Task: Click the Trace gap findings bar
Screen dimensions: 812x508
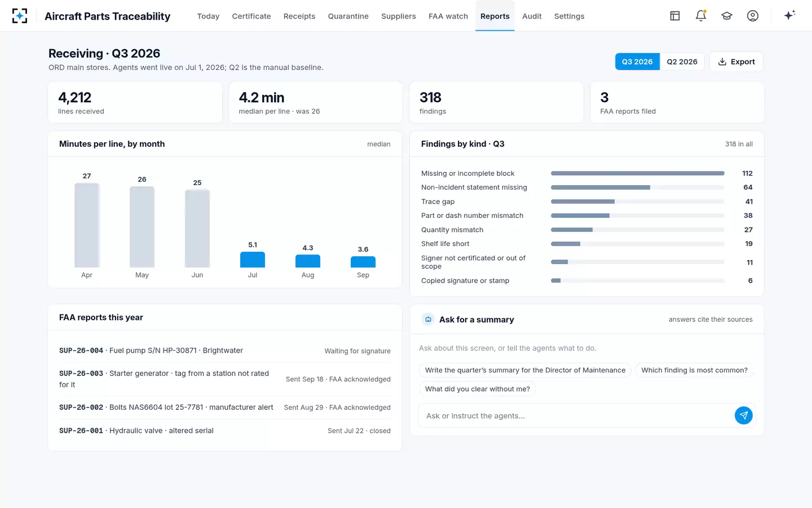Action: coord(638,202)
